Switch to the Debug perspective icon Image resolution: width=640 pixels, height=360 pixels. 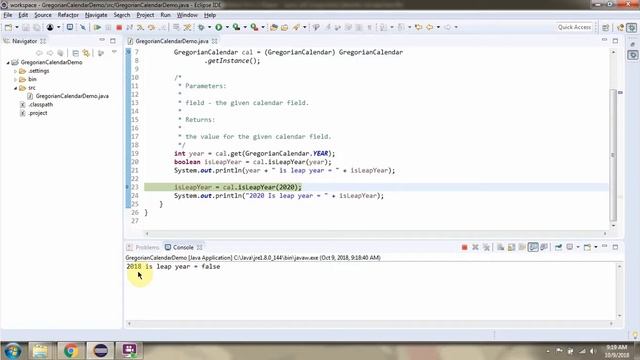coord(632,27)
